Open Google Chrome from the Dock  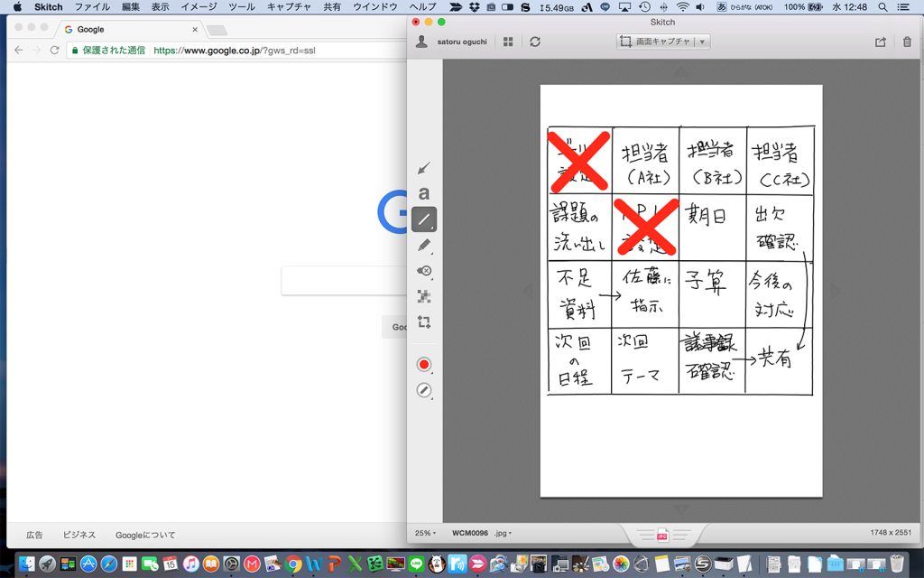pyautogui.click(x=293, y=564)
